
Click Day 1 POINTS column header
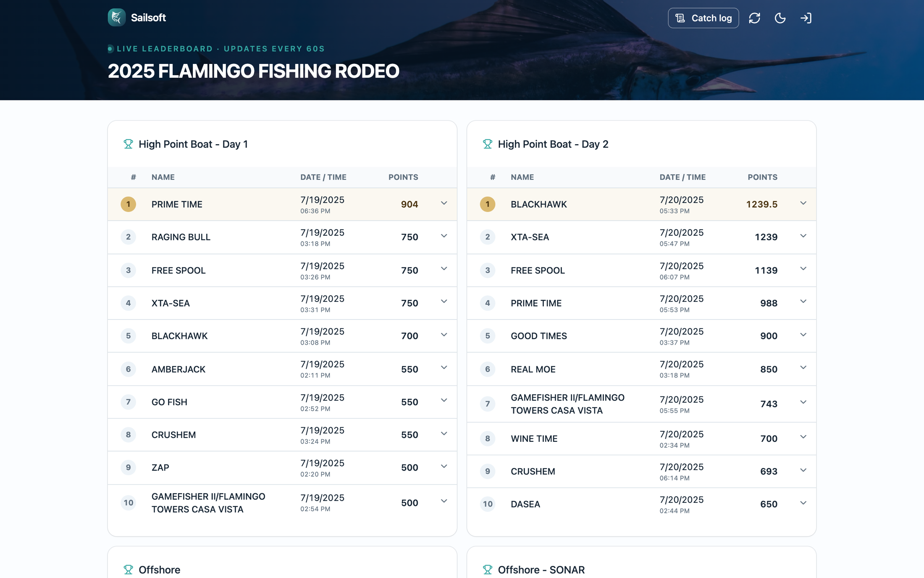403,177
